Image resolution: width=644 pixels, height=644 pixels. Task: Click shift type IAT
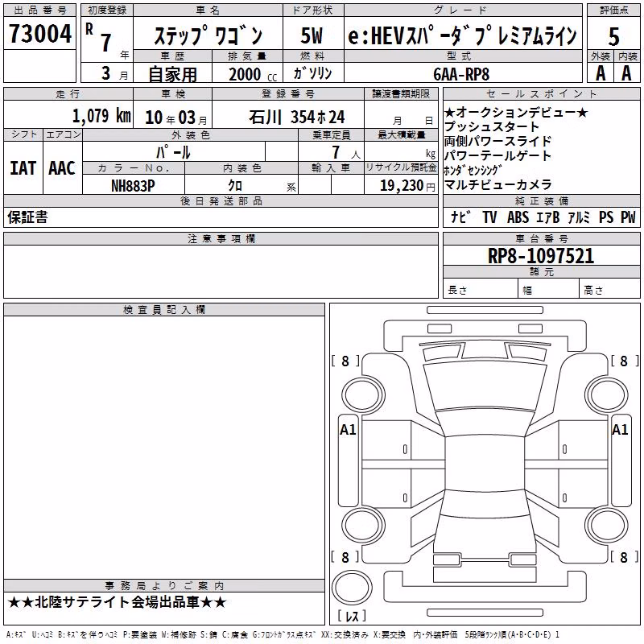23,168
